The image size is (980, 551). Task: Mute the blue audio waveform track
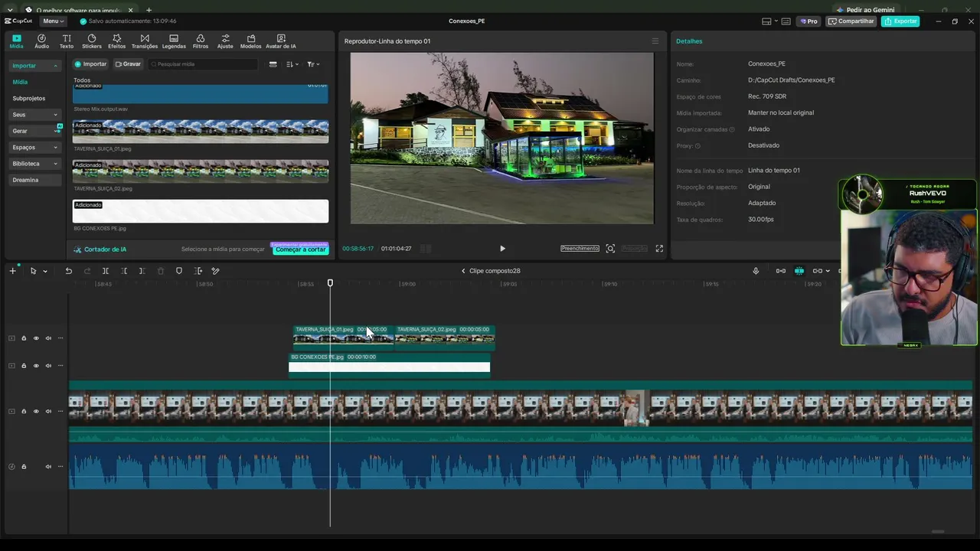(48, 467)
